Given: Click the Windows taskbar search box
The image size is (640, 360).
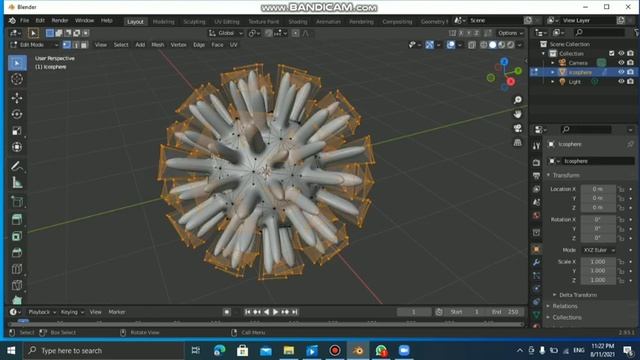Looking at the screenshot, I should (104, 351).
